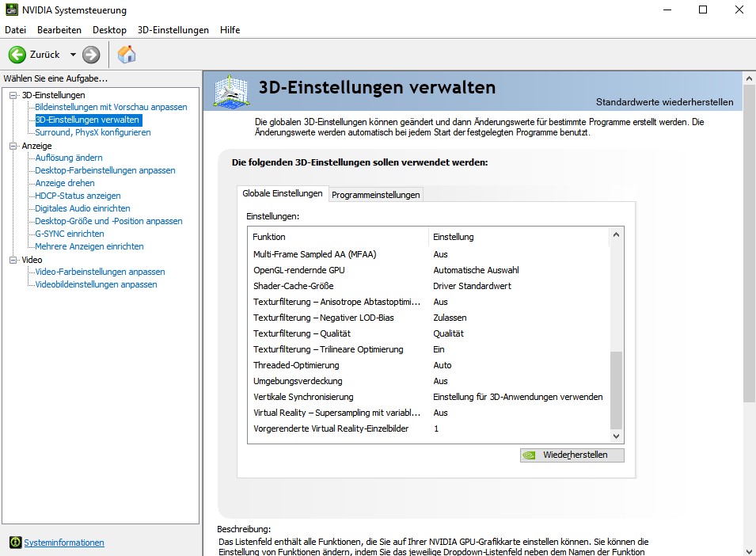Collapse the 3D-Einstellungen tree node
The height and width of the screenshot is (556, 756).
click(13, 95)
